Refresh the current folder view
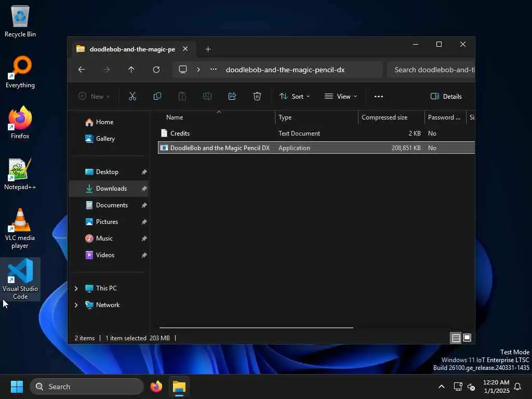Screen dimensions: 532x399 click(x=156, y=70)
